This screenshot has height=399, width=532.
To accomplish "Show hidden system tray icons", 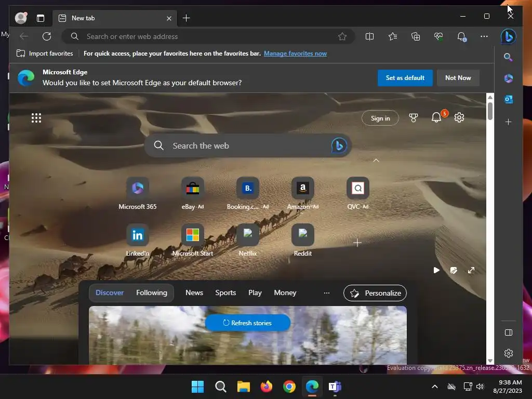I will click(x=435, y=387).
